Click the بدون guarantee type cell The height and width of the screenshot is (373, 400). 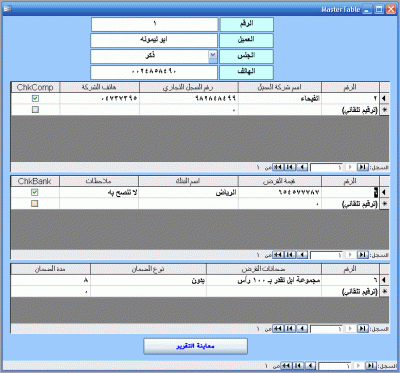(x=148, y=280)
